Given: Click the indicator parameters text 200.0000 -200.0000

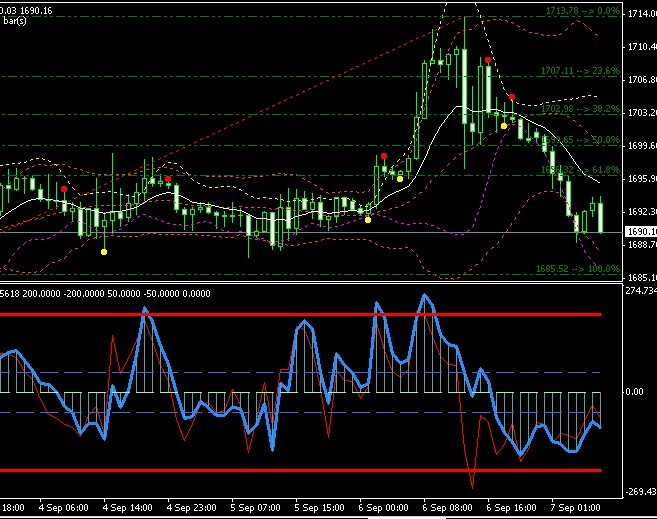Looking at the screenshot, I should (63, 294).
